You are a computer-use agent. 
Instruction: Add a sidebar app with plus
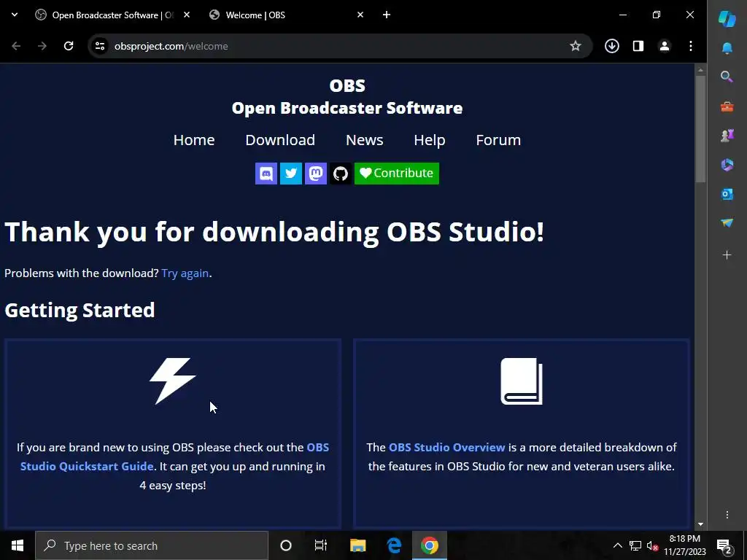click(x=727, y=255)
